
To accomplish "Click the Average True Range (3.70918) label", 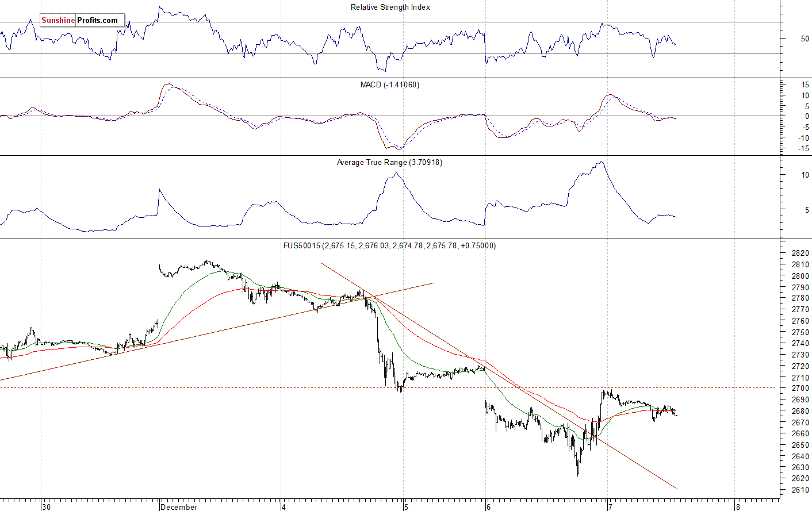I will pos(390,163).
